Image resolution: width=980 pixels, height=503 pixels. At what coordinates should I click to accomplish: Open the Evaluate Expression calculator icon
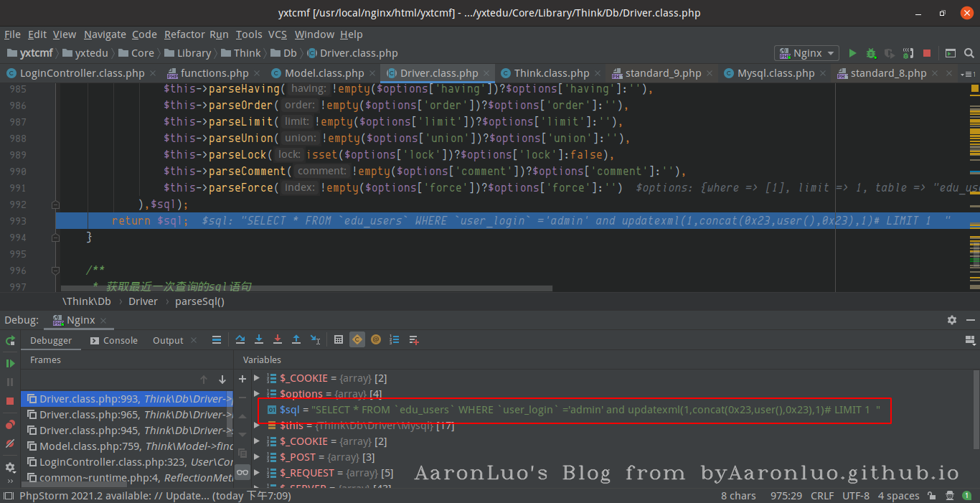point(339,340)
